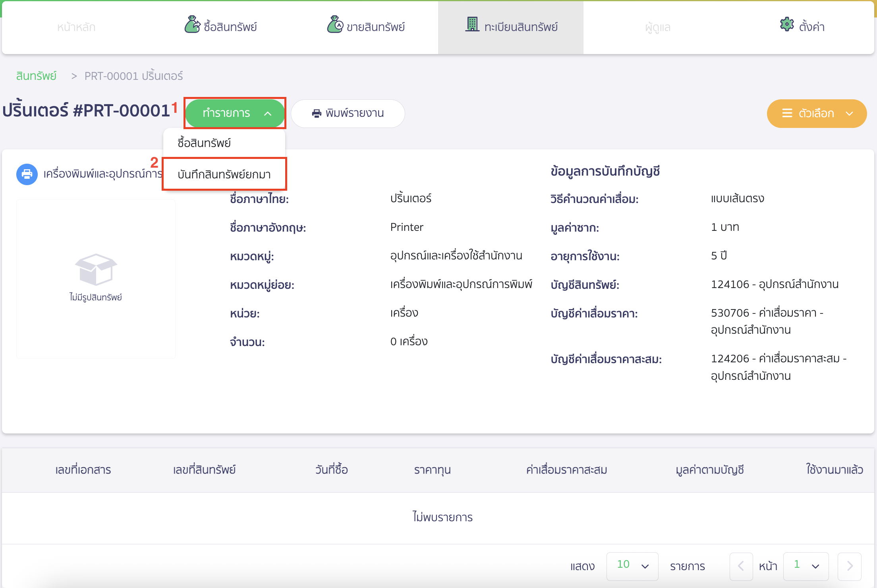877x588 pixels.
Task: Choose ซื้อสินทรัพย์ from the dropdown menu
Action: coord(224,143)
